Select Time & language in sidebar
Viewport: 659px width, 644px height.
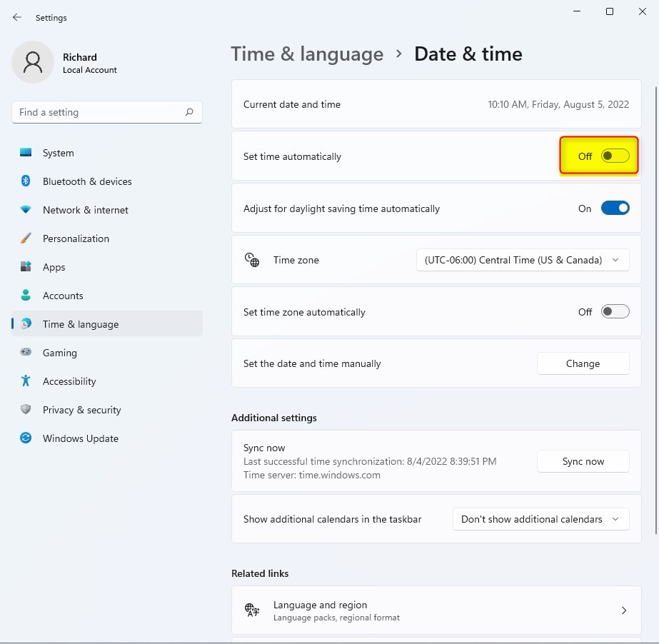(107, 323)
